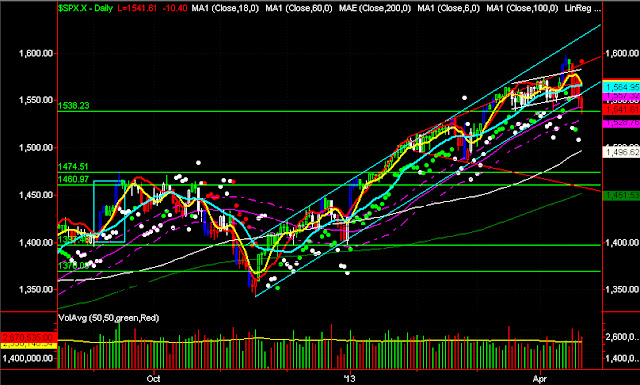Click the green 1370.05 horizontal level label

click(x=74, y=266)
